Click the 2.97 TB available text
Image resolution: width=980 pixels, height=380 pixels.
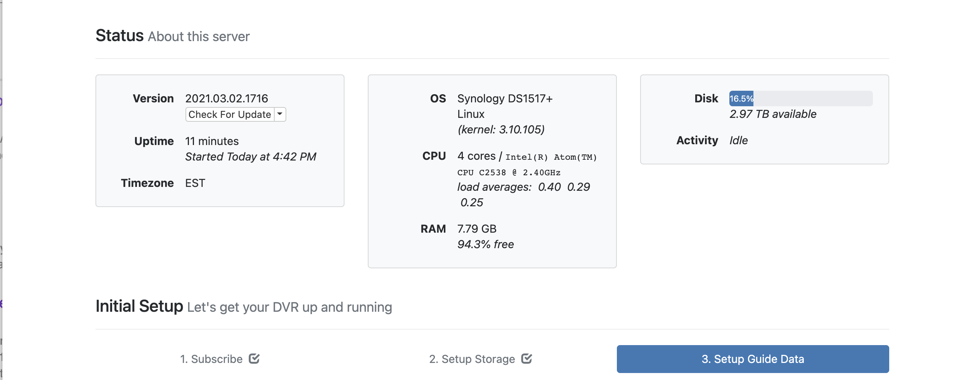click(772, 114)
